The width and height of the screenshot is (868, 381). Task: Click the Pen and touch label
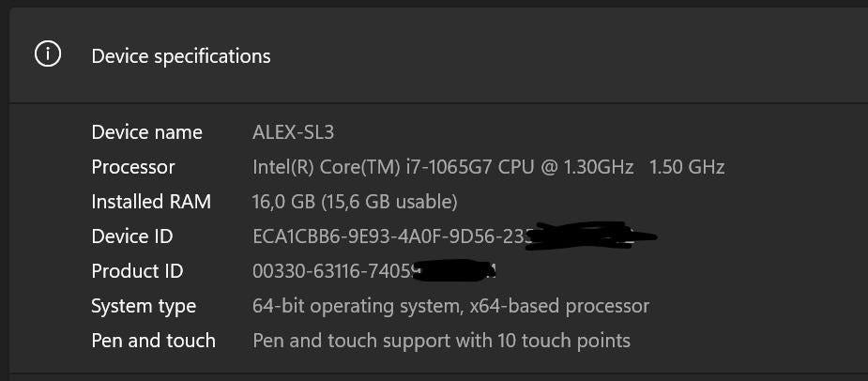coord(153,341)
